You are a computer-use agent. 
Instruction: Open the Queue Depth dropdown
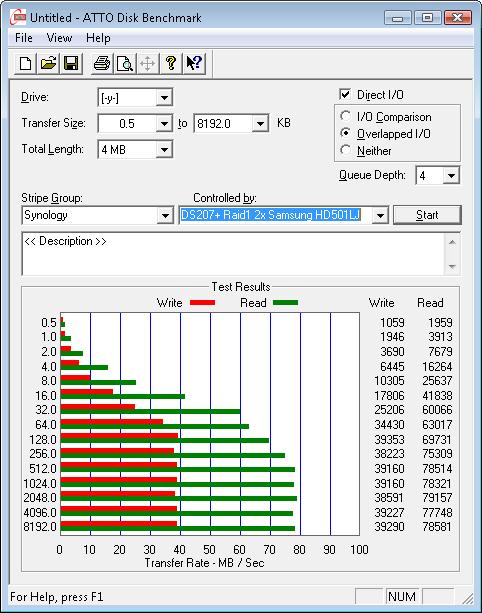(x=451, y=176)
